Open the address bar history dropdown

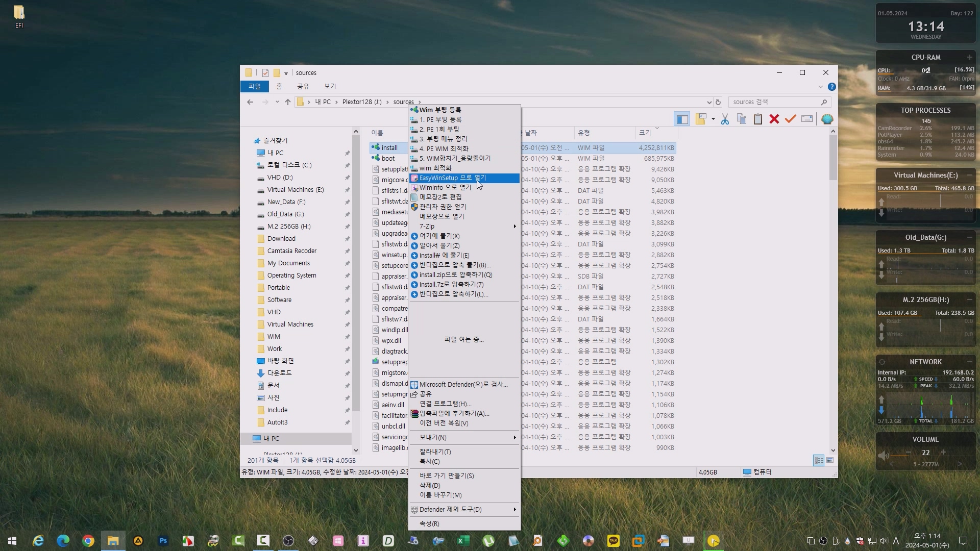(709, 102)
